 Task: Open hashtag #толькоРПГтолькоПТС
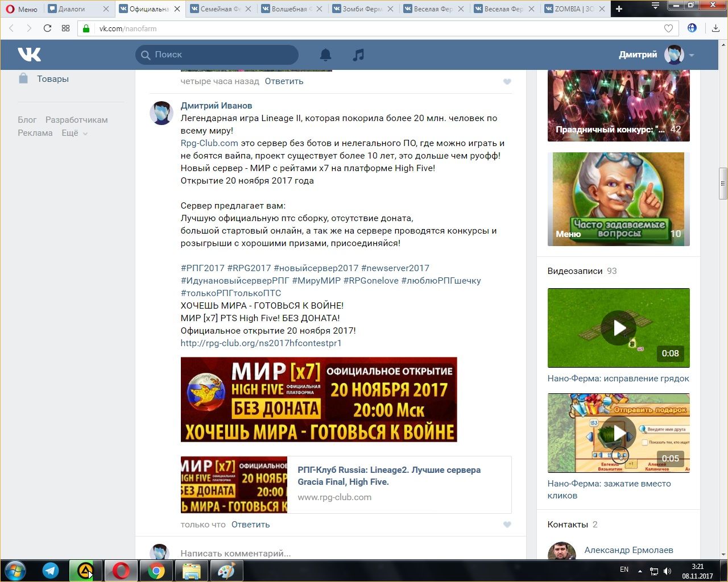231,293
